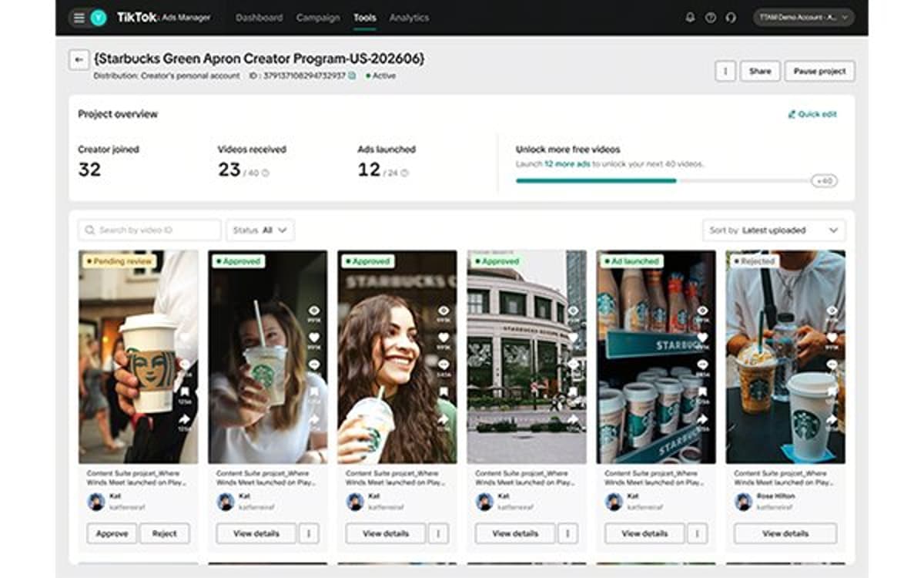
Task: View details of first Approved video
Action: coord(256,533)
